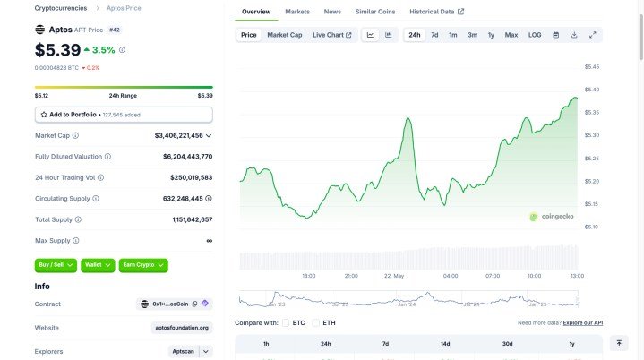Click the Aptos coin logo icon
The width and height of the screenshot is (644, 360).
(x=39, y=30)
